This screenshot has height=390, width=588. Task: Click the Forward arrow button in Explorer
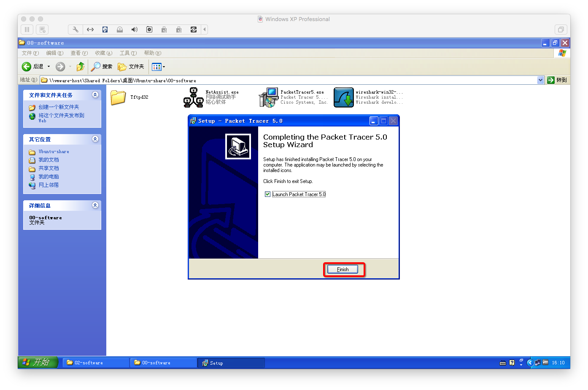click(x=60, y=67)
